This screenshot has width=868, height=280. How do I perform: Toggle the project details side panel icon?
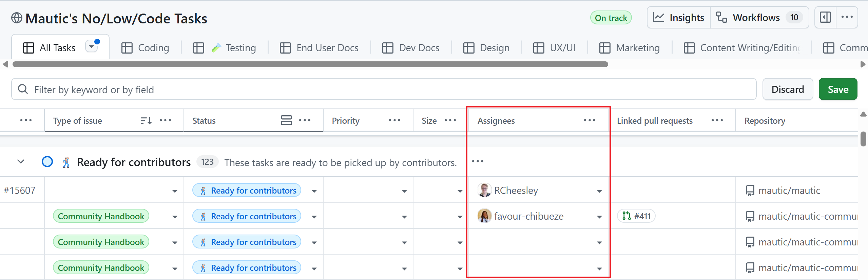[x=825, y=17]
